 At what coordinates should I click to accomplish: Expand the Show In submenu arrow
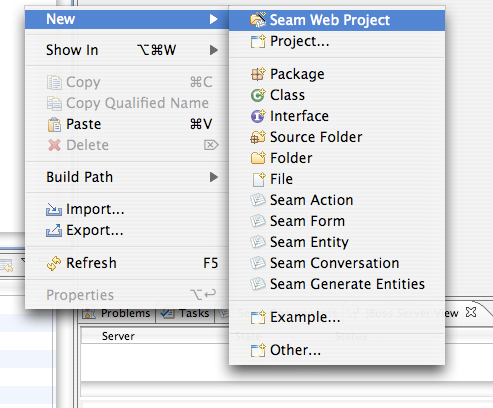click(214, 50)
